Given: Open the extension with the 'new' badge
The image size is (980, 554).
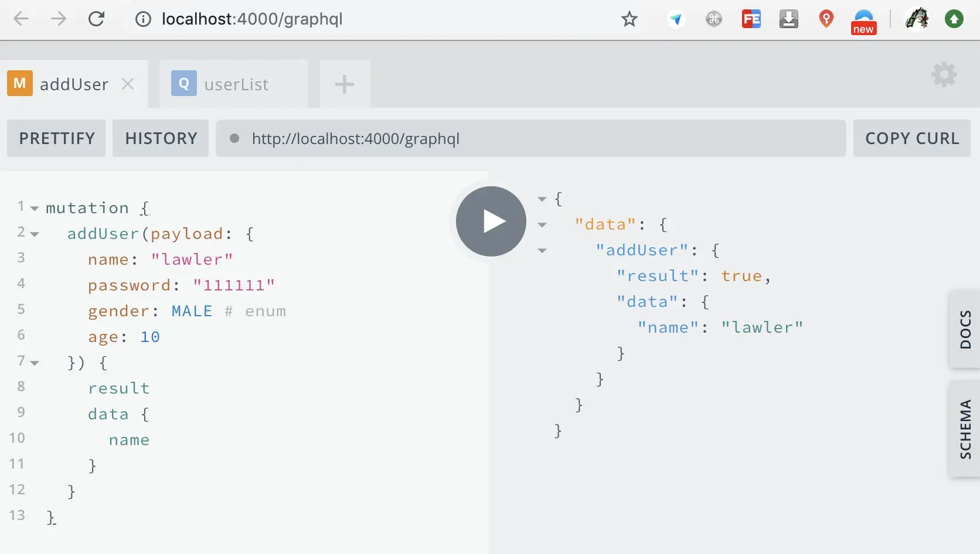Looking at the screenshot, I should point(864,22).
